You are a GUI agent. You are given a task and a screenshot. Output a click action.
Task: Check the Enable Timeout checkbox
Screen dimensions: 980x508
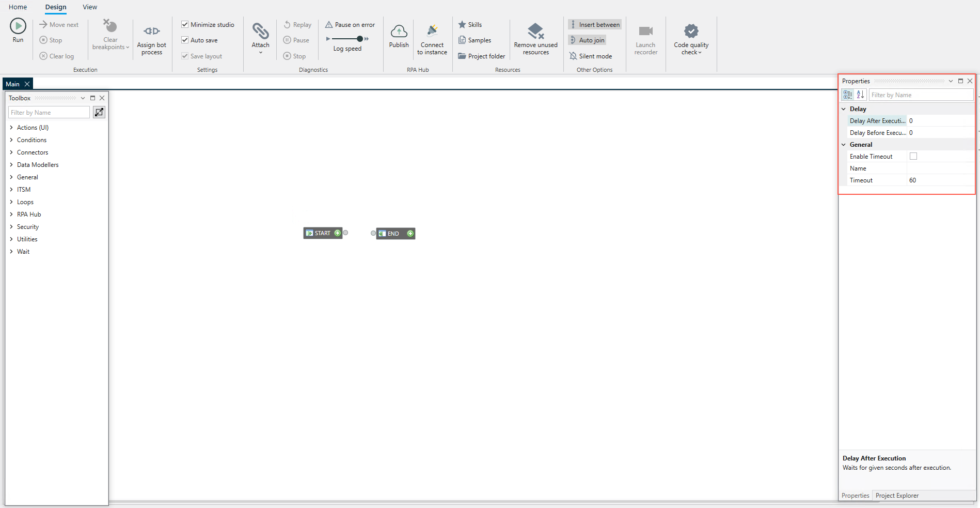tap(913, 156)
